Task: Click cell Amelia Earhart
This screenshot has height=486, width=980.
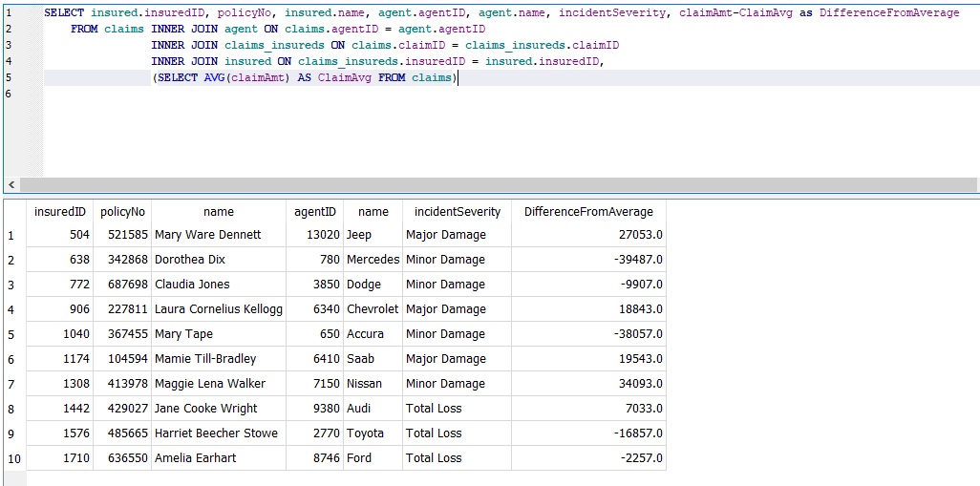Action: click(x=219, y=458)
